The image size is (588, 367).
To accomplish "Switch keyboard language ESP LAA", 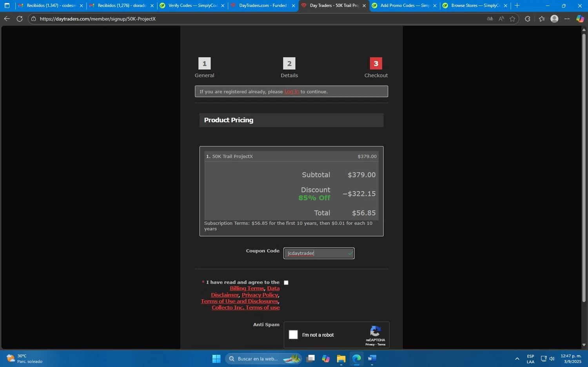I will (x=530, y=359).
